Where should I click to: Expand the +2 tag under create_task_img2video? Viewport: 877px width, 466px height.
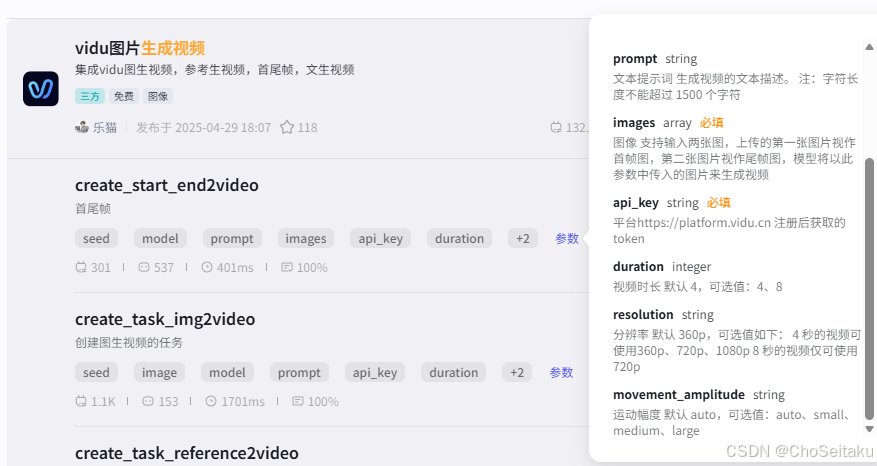pyautogui.click(x=517, y=373)
